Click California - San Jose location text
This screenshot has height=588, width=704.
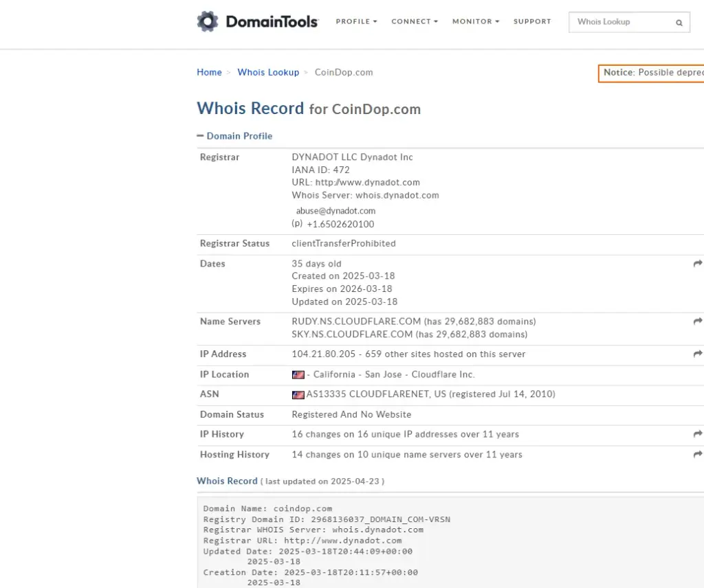tap(357, 374)
